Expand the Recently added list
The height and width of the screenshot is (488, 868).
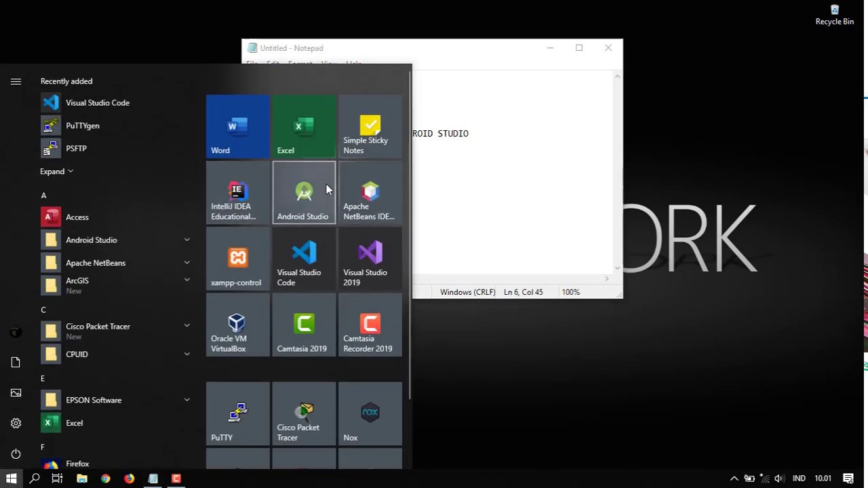(56, 171)
